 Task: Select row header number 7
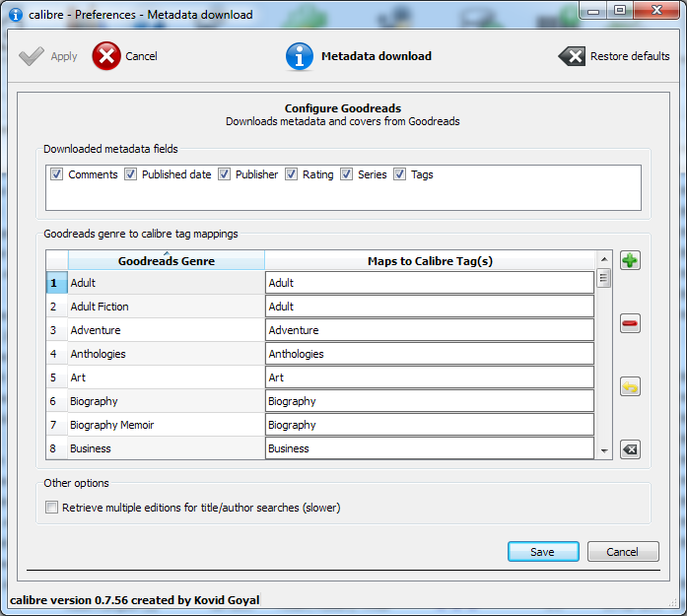[x=57, y=425]
